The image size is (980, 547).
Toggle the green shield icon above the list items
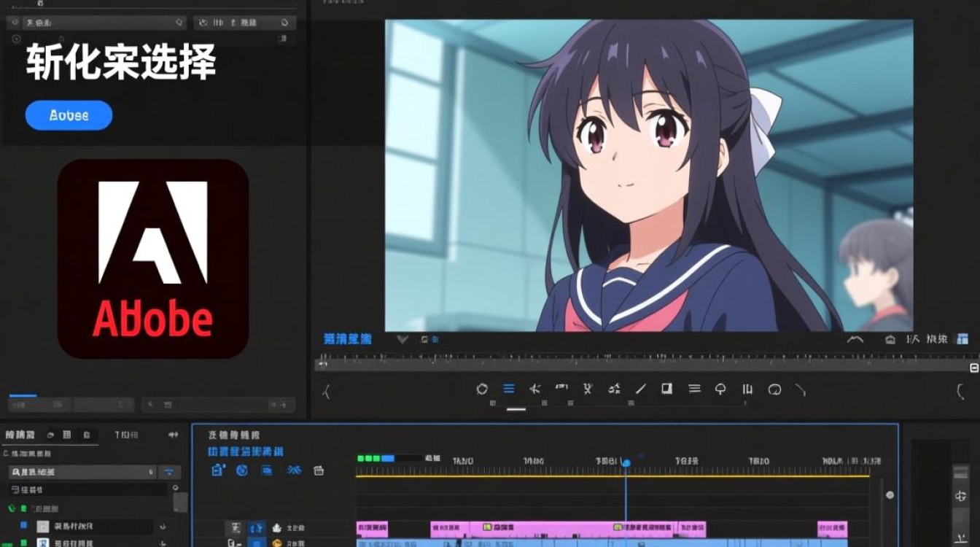(12, 508)
